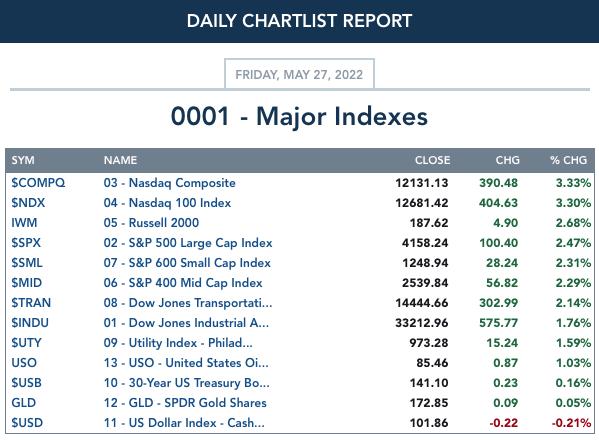The height and width of the screenshot is (440, 599).
Task: Open the $SPX symbol link
Action: tap(26, 243)
